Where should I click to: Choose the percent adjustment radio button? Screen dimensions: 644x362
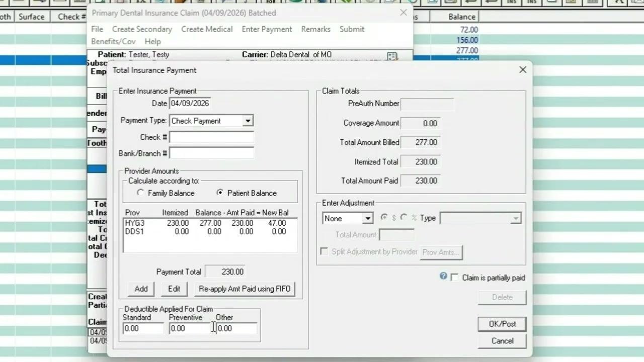[x=404, y=218]
